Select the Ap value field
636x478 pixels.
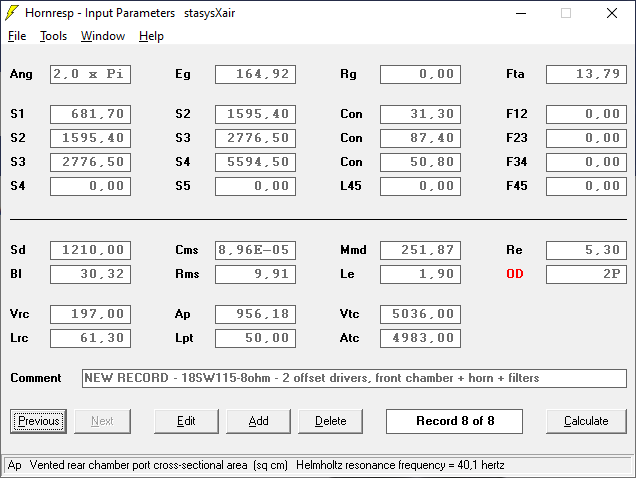pos(256,314)
